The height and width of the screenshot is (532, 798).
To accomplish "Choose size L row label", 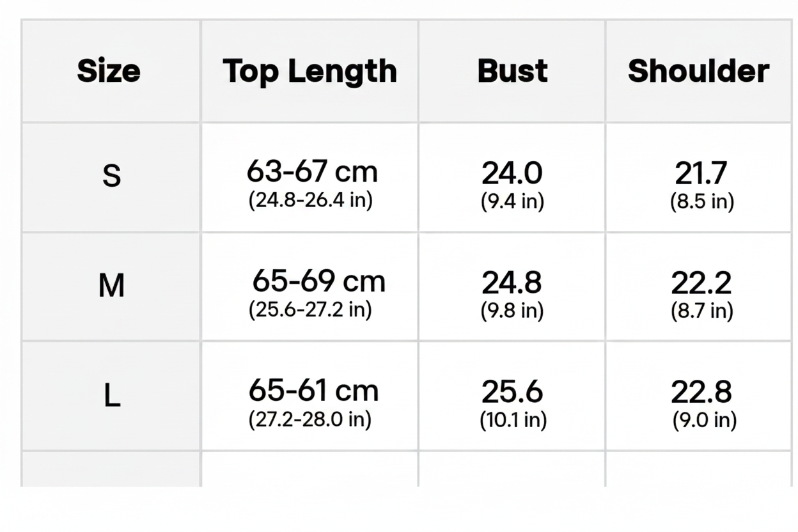I will click(111, 396).
